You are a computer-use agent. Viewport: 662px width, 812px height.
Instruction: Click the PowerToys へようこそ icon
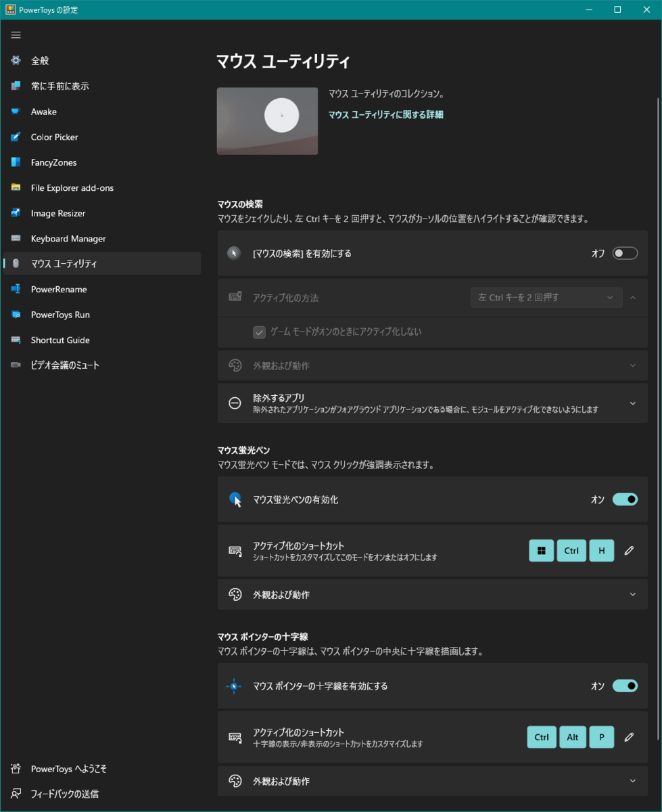click(x=16, y=769)
